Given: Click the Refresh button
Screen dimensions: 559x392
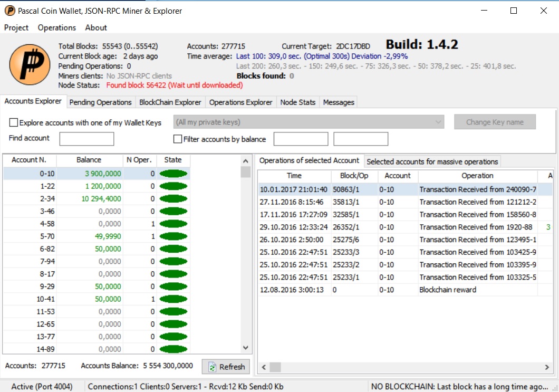Looking at the screenshot, I should pyautogui.click(x=226, y=367).
